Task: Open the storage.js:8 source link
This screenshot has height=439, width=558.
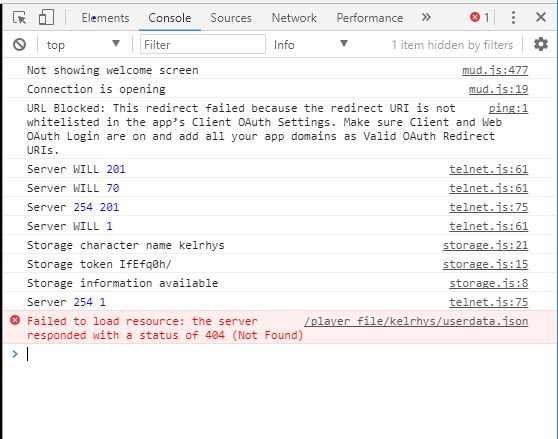Action: click(x=489, y=283)
